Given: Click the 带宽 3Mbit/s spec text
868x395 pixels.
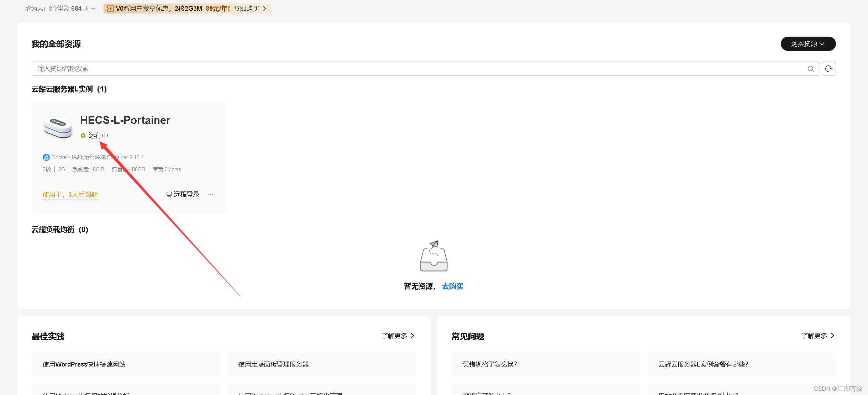Looking at the screenshot, I should (167, 169).
